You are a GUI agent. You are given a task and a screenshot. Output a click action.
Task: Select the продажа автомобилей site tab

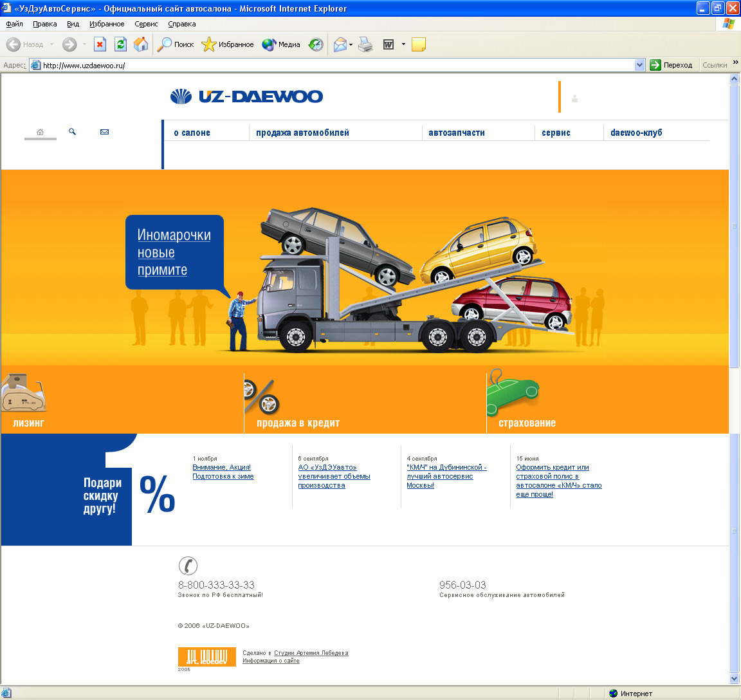tap(302, 133)
